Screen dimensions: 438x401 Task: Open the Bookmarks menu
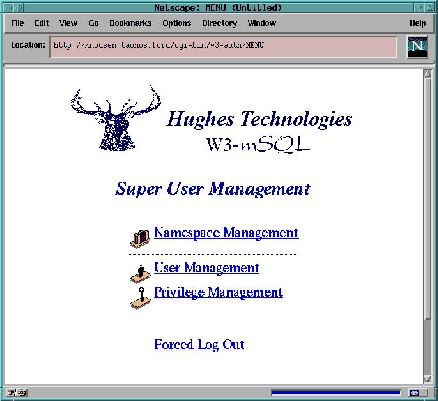click(130, 23)
